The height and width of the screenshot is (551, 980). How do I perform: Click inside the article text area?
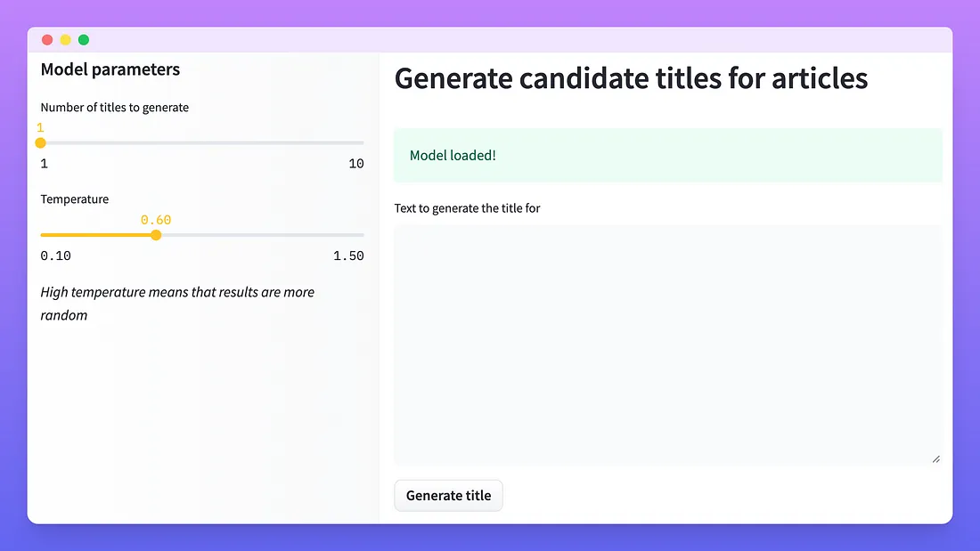tap(667, 344)
